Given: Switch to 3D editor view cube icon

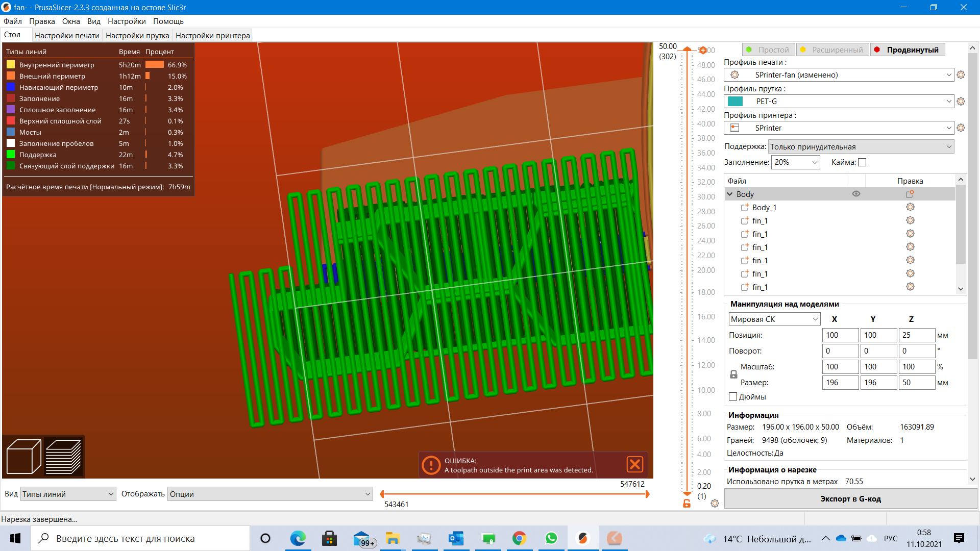Looking at the screenshot, I should (x=23, y=457).
